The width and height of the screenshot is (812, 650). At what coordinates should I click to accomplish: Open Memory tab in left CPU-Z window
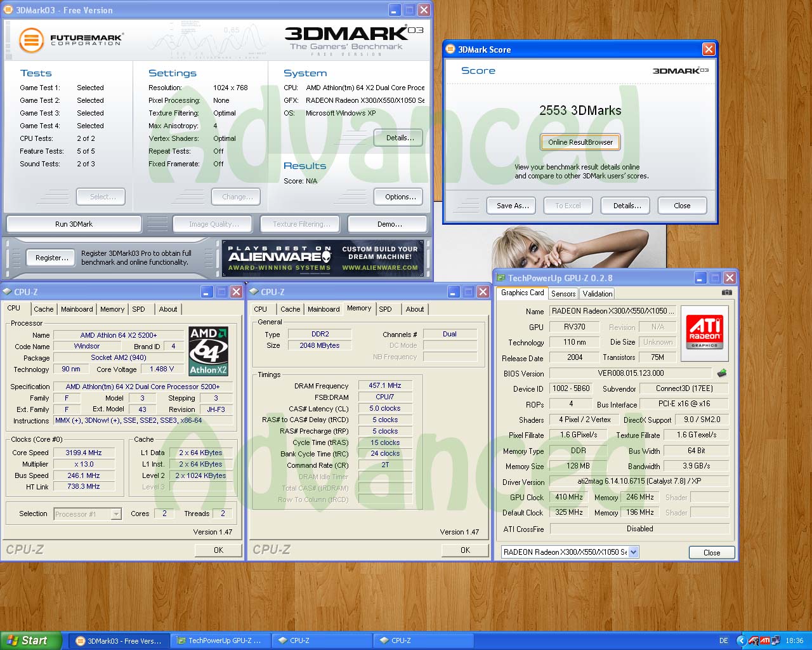112,309
